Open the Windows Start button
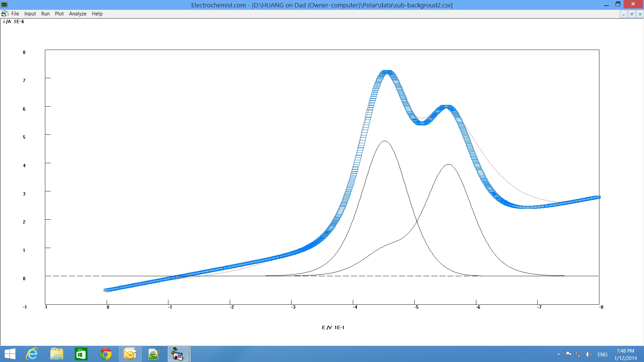This screenshot has width=644, height=362. coord(10,354)
